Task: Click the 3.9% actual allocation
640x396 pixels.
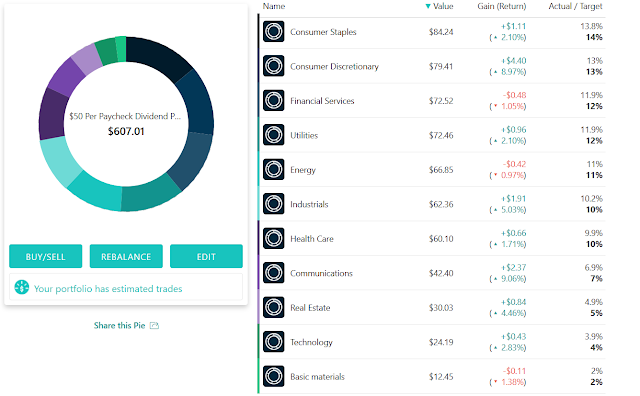Action: coord(593,337)
